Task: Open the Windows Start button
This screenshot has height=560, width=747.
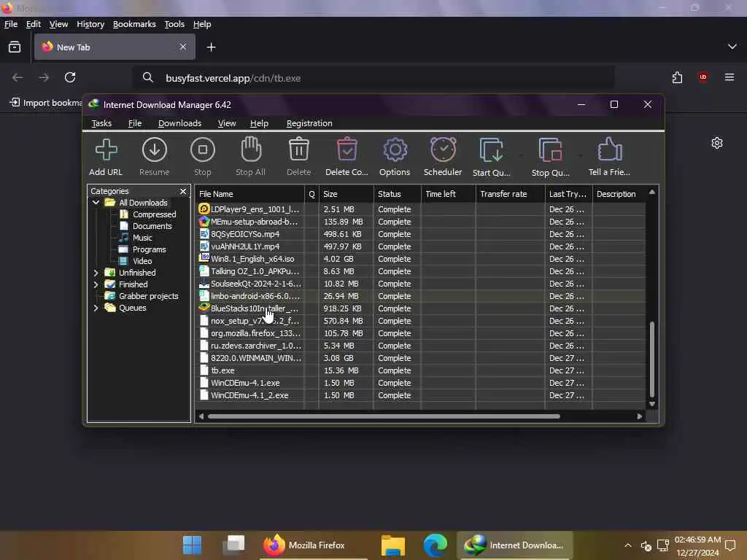Action: tap(193, 545)
